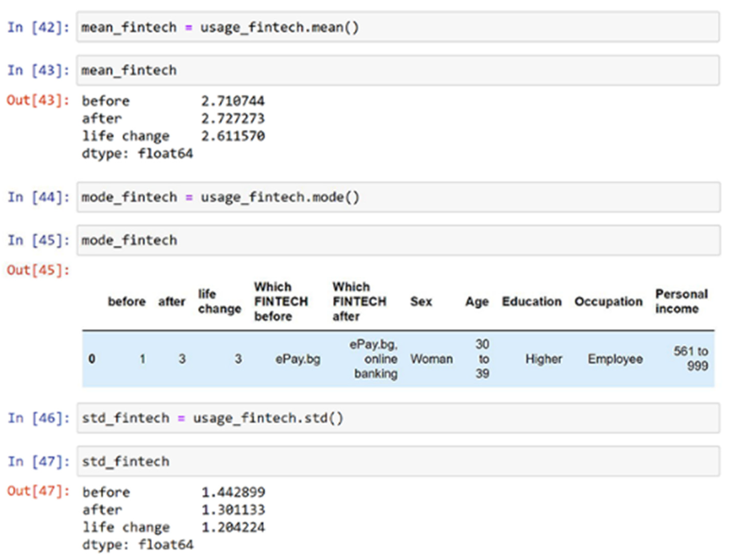Click the 'Employee' cell in row 0
The height and width of the screenshot is (560, 729).
tap(615, 359)
